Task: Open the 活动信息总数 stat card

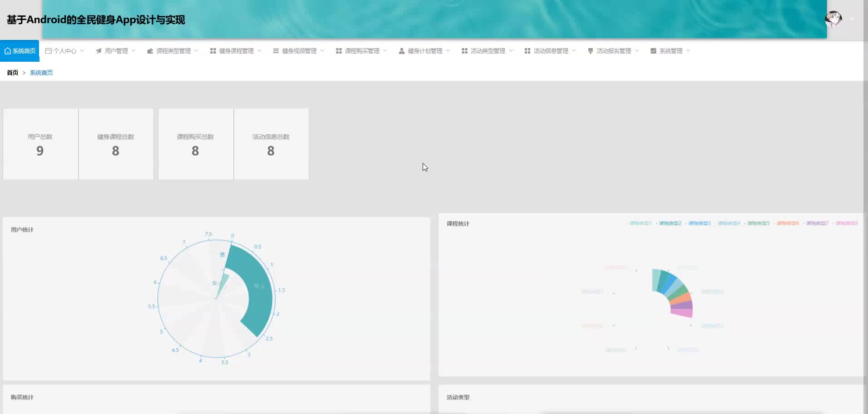Action: click(271, 144)
